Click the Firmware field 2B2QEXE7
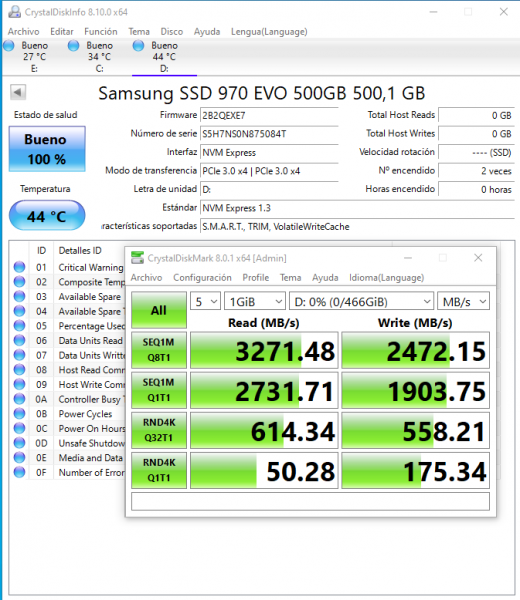Image resolution: width=520 pixels, height=600 pixels. pyautogui.click(x=269, y=115)
